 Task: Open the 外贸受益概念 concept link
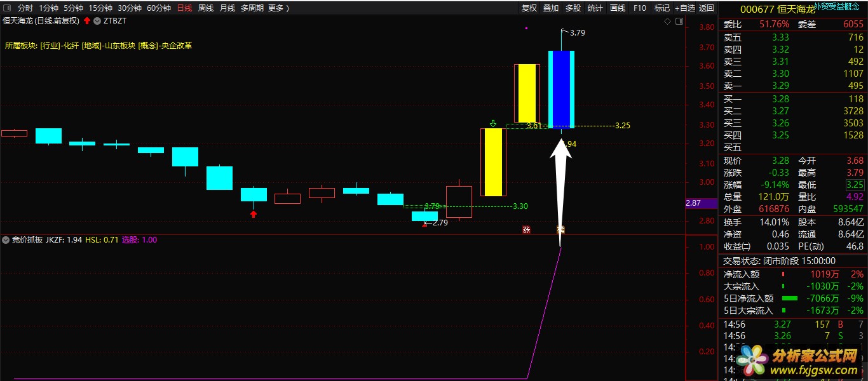(x=837, y=6)
